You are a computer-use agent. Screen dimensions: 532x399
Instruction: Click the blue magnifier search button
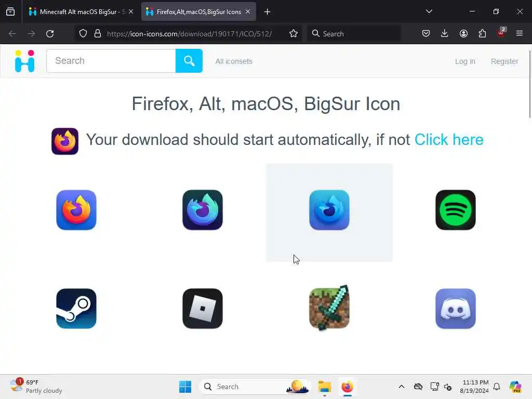click(x=189, y=61)
